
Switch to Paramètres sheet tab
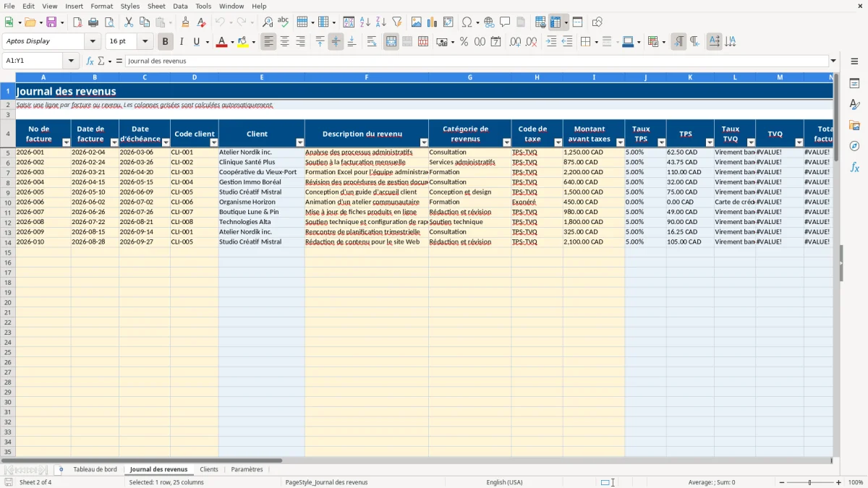point(247,470)
